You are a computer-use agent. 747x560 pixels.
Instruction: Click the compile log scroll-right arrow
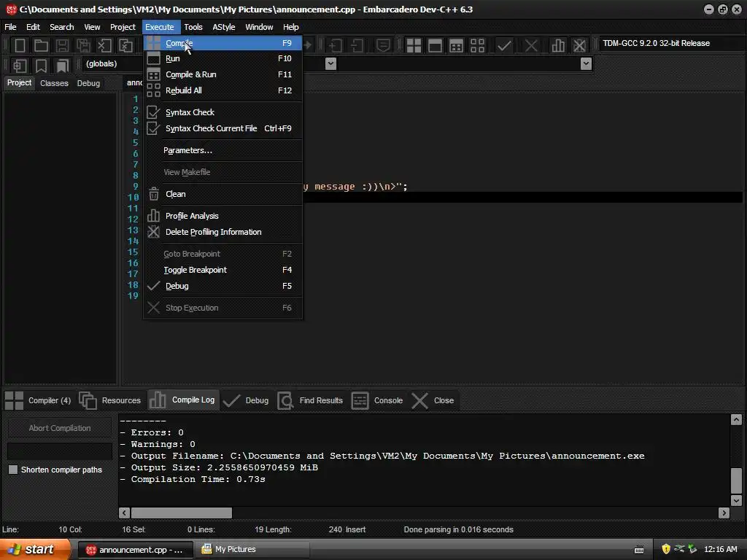[724, 513]
